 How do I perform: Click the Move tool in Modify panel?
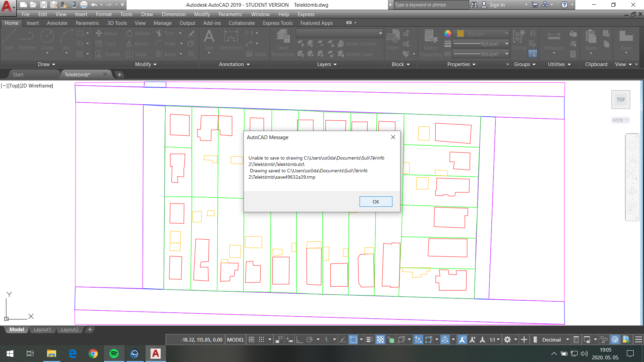point(106,34)
